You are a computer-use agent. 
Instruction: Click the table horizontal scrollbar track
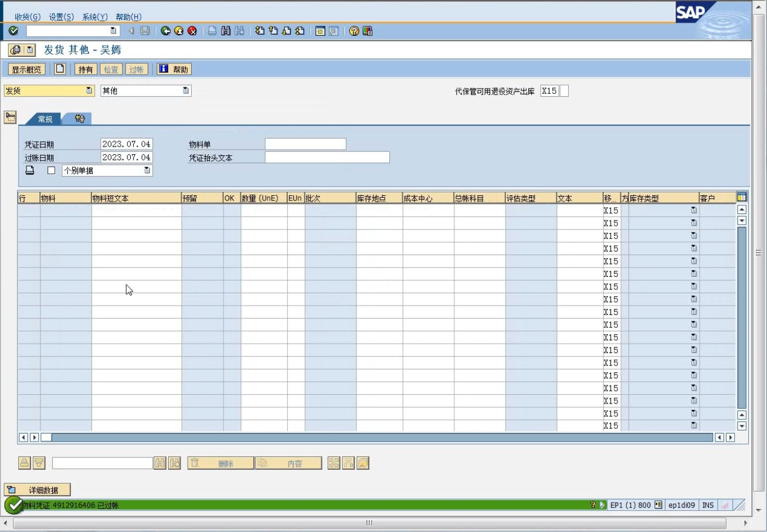pos(381,437)
